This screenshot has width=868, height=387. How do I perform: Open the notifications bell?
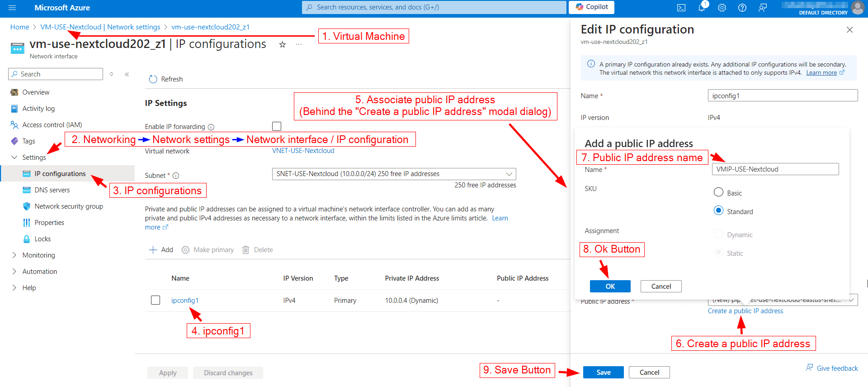click(x=702, y=8)
